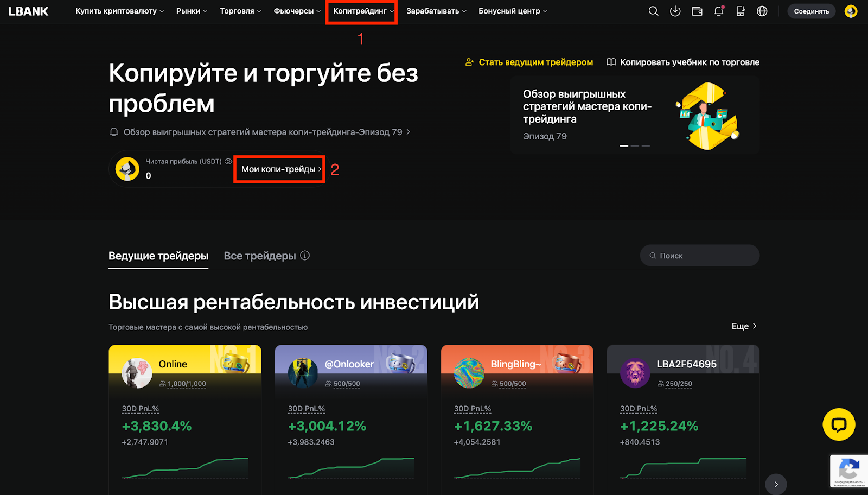Expand the Купить криптовалюту dropdown
This screenshot has height=495, width=868.
click(119, 11)
